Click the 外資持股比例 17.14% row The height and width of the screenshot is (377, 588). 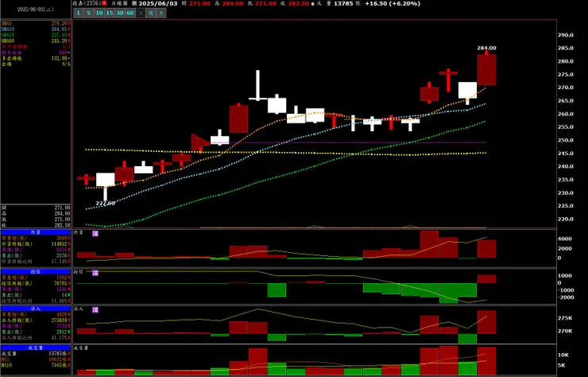pyautogui.click(x=36, y=261)
